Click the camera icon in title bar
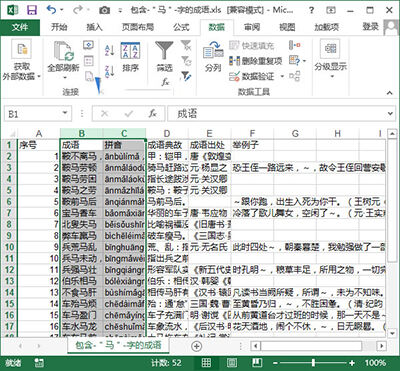Viewport: 400px width, 371px height. [x=104, y=10]
